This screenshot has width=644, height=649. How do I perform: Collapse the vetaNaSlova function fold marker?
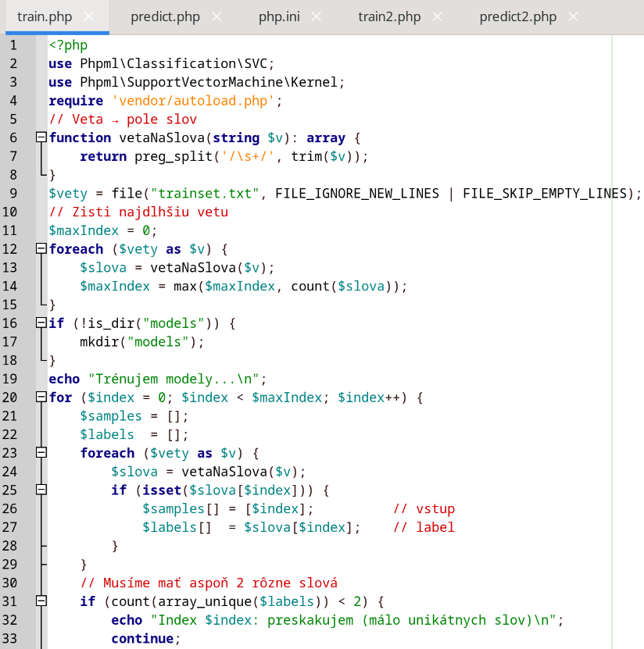pos(41,137)
